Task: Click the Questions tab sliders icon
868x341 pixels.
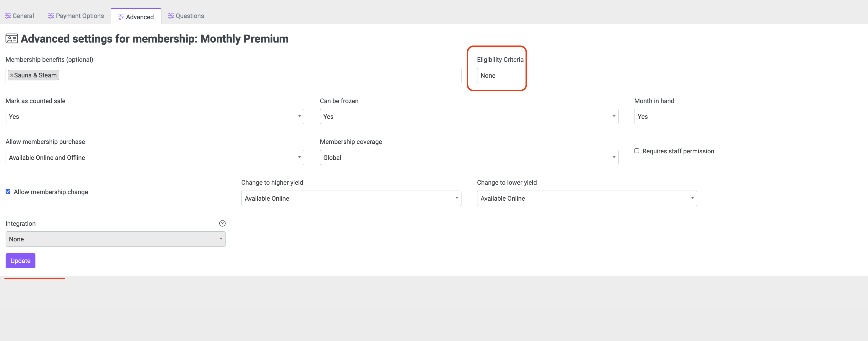Action: coord(171,16)
